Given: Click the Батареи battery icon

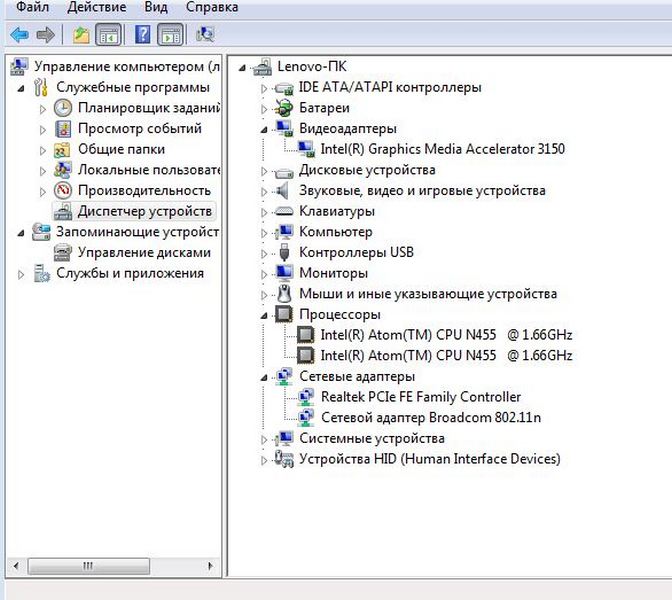Looking at the screenshot, I should click(284, 108).
